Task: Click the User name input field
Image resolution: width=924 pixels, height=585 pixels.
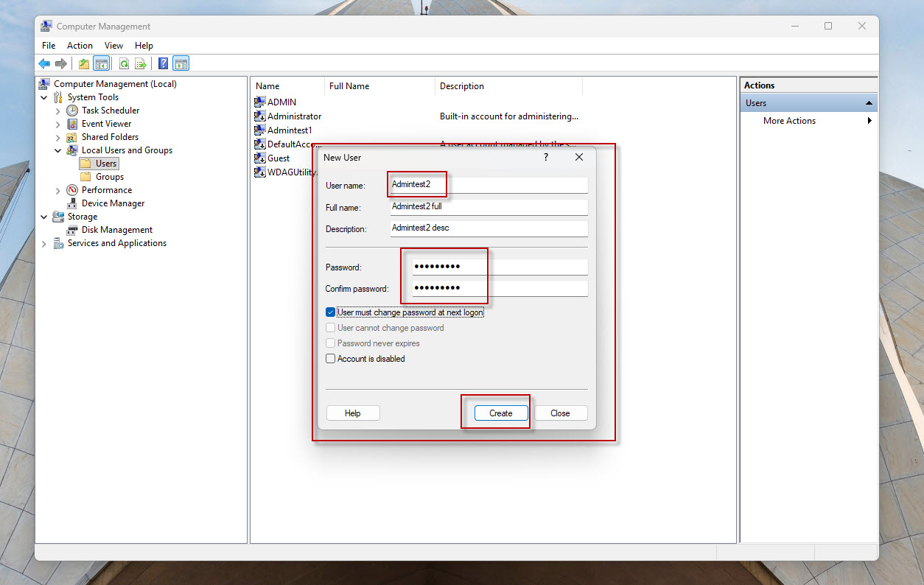Action: (x=489, y=185)
